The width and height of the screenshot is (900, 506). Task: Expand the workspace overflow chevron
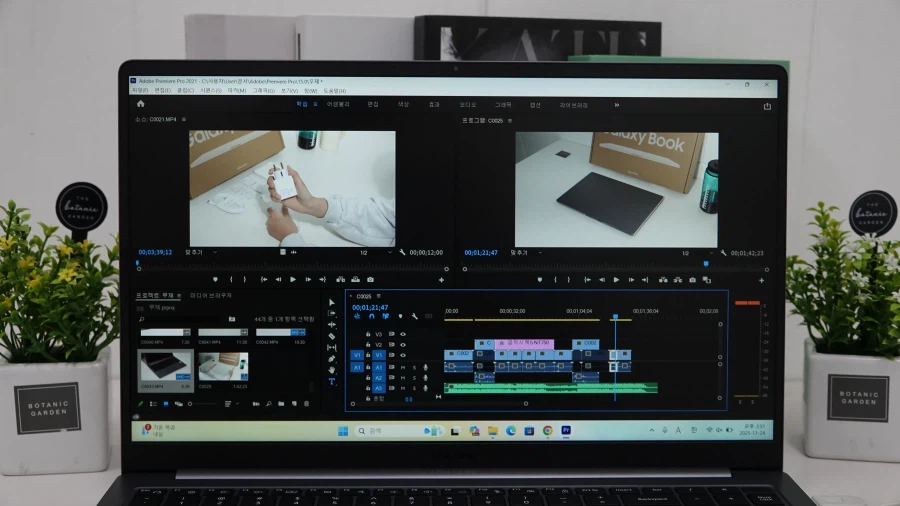click(x=616, y=104)
